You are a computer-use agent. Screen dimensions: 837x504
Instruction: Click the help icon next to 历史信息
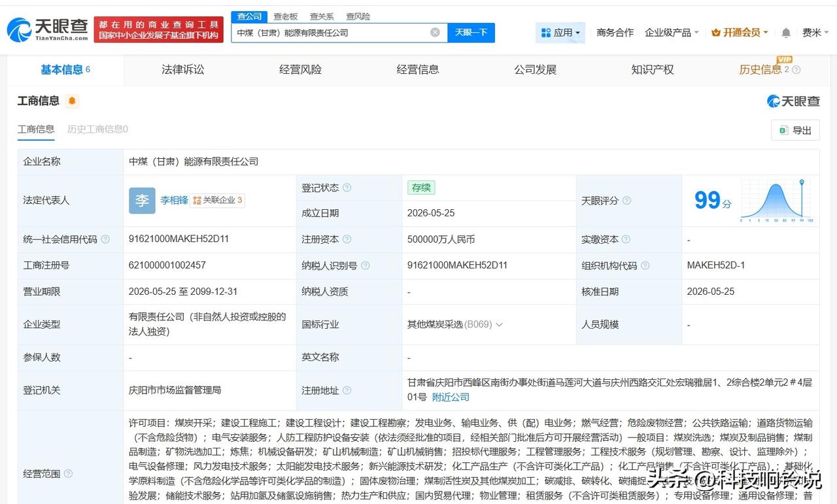[796, 70]
